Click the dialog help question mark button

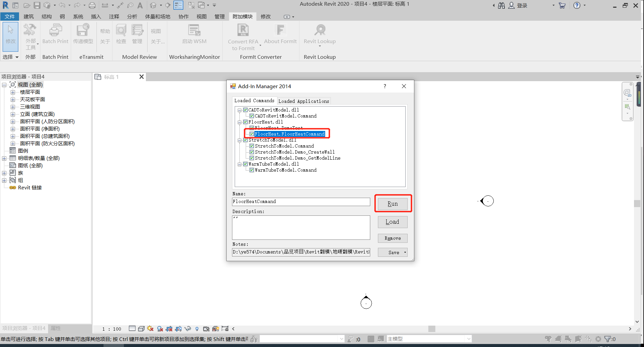[385, 86]
